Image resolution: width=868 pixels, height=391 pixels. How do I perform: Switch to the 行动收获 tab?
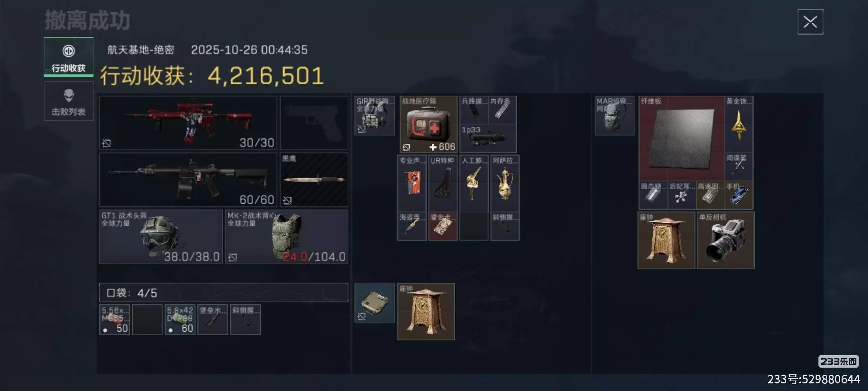click(69, 57)
